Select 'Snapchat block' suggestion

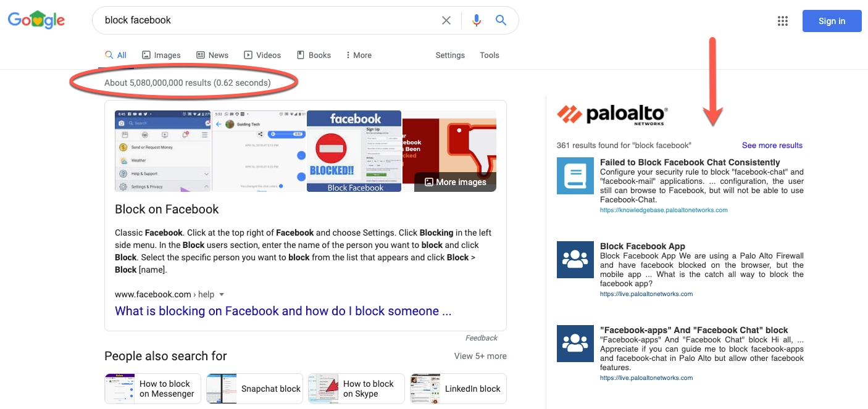[x=254, y=389]
